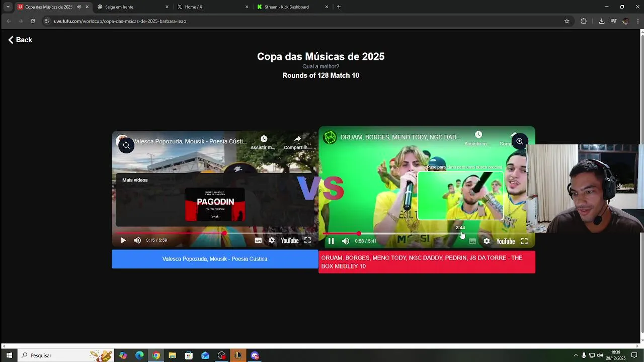The width and height of the screenshot is (644, 362).
Task: Play the Valesca Popozuda video
Action: [x=123, y=240]
